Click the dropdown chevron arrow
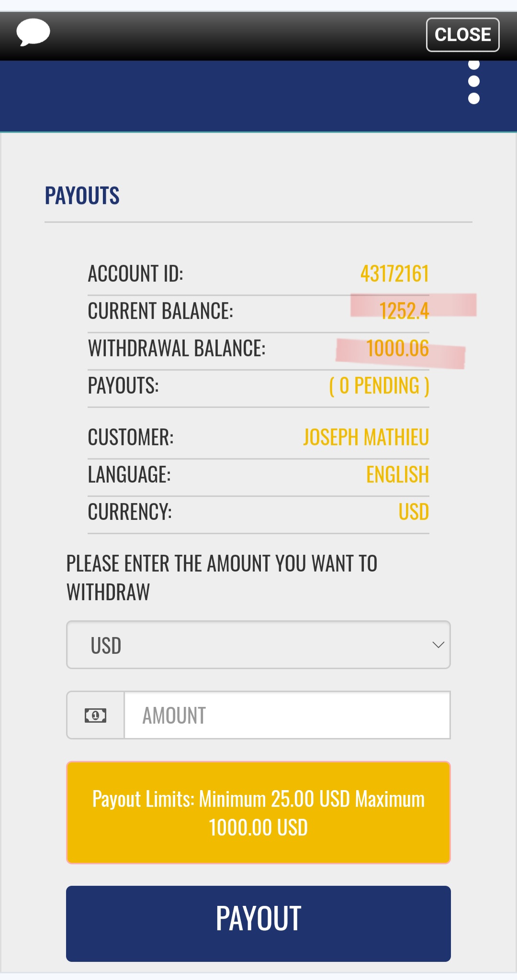517x980 pixels. point(438,645)
